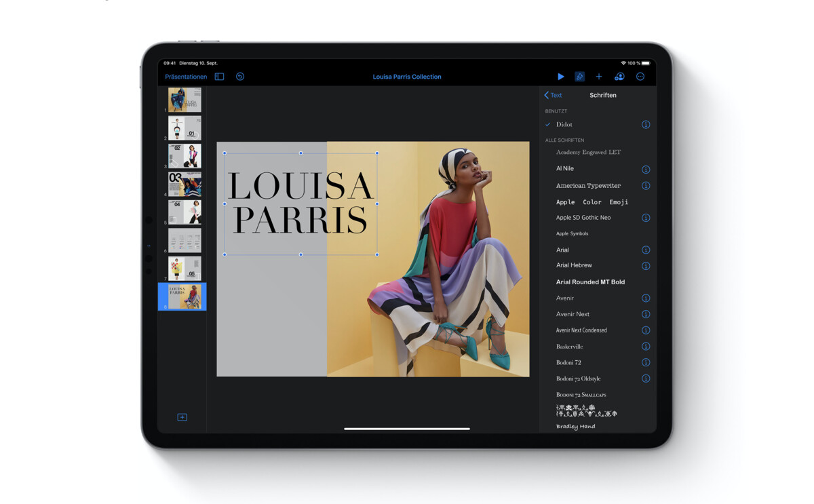The image size is (814, 504).
Task: Show info for Al Nile font
Action: [x=646, y=170]
